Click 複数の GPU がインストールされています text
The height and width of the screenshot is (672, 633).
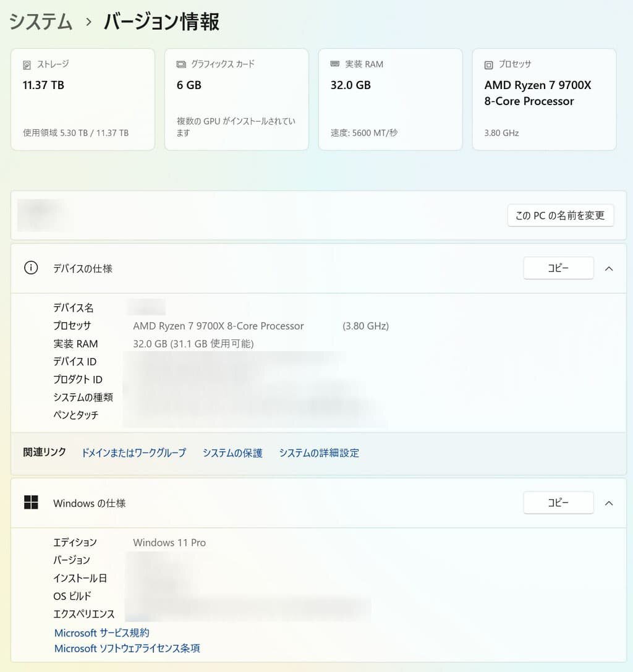click(x=236, y=127)
